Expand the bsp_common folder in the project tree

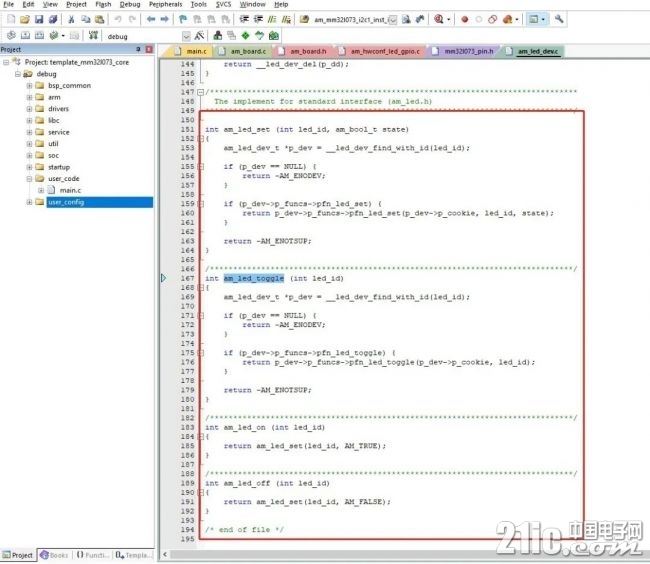[29, 86]
